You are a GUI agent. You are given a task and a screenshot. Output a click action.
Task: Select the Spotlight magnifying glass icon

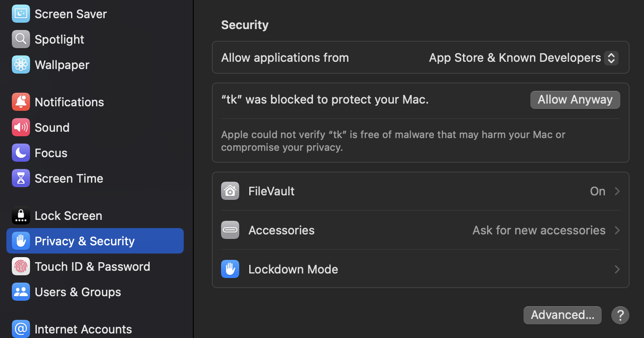pos(20,39)
